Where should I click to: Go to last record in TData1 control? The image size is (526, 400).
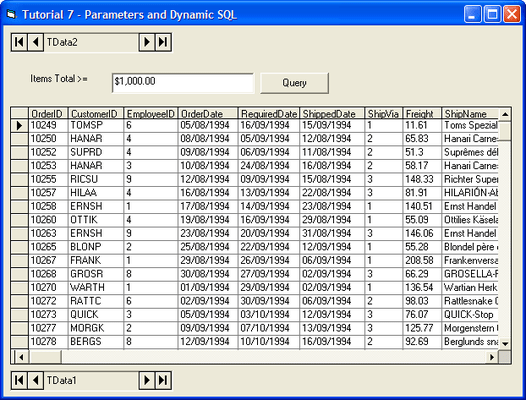point(163,381)
